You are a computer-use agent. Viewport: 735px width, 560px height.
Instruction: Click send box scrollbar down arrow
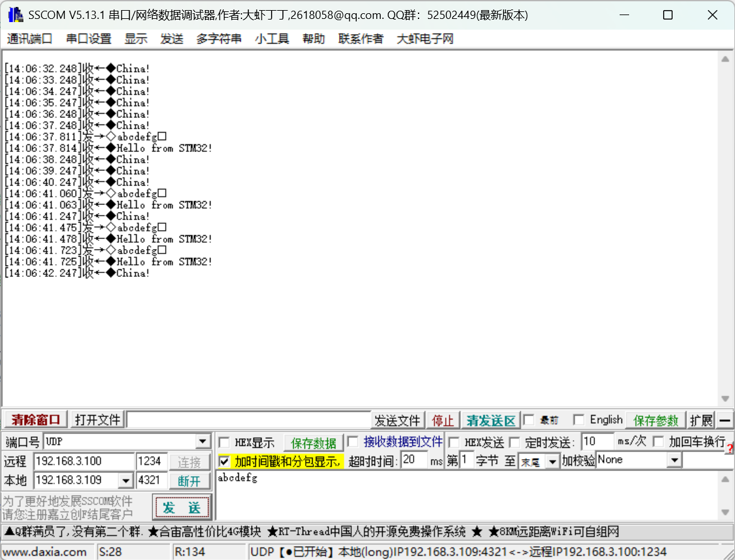pos(725,512)
